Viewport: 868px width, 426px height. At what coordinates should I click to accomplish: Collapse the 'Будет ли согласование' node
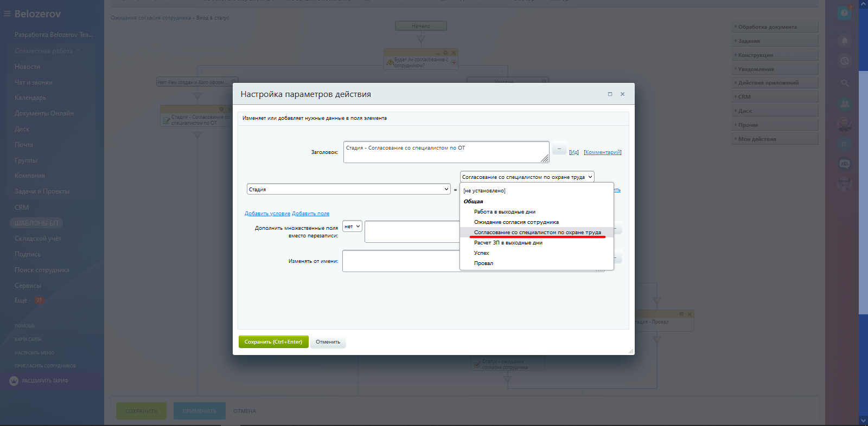(x=437, y=53)
